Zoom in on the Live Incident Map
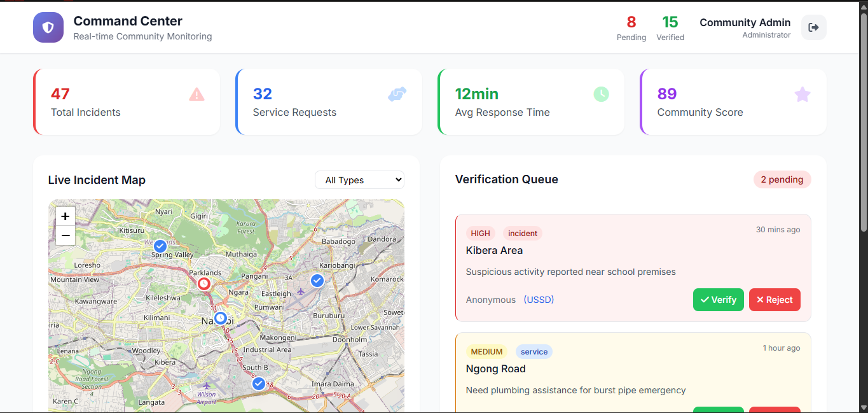868x413 pixels. (65, 216)
